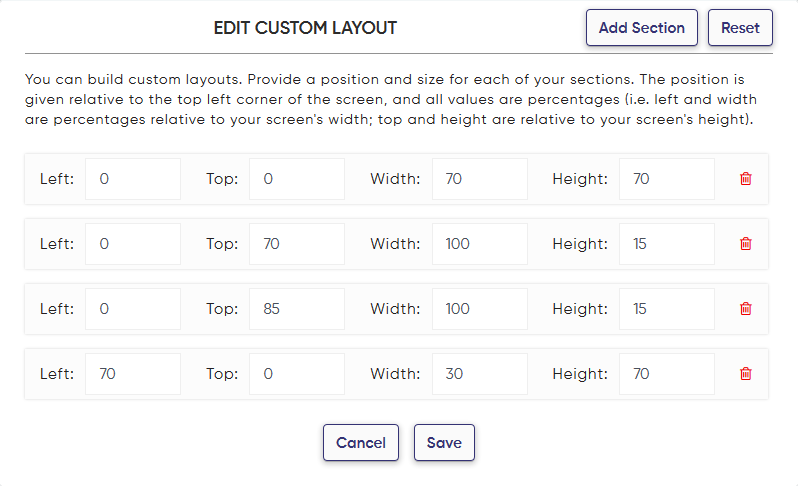Reset the custom layout

tap(740, 28)
